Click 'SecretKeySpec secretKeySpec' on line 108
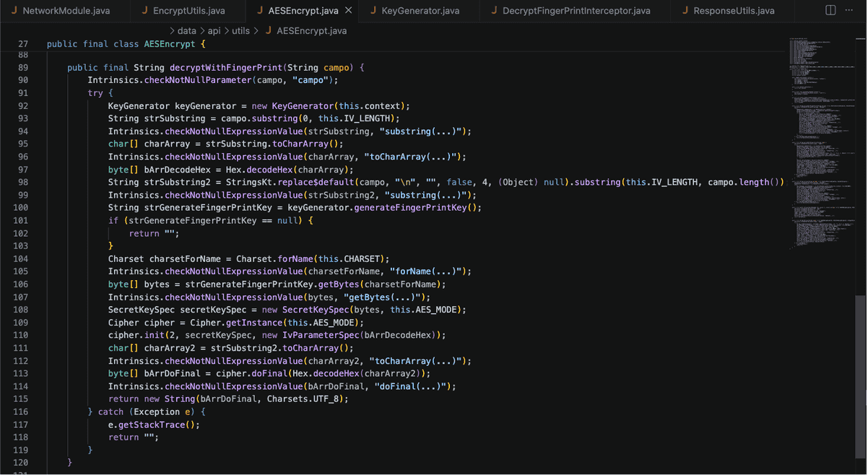The image size is (868, 475). (178, 310)
